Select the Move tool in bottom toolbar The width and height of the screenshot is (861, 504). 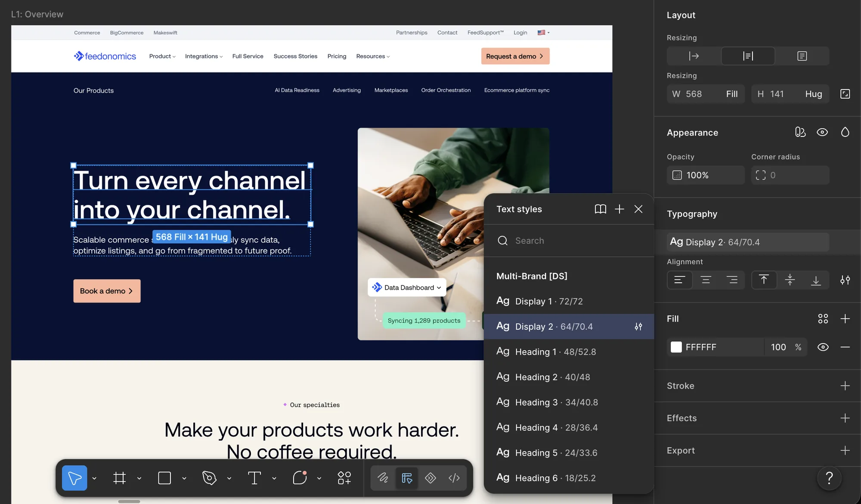[x=74, y=478]
